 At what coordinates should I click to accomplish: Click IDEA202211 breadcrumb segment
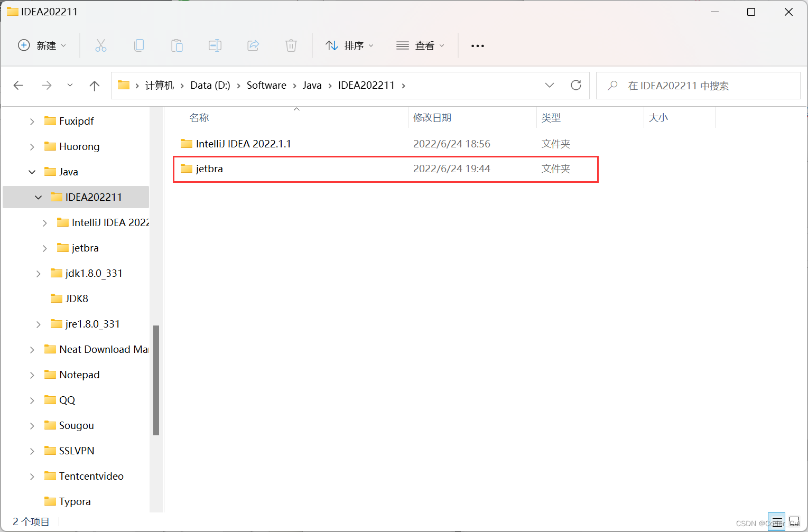(366, 85)
